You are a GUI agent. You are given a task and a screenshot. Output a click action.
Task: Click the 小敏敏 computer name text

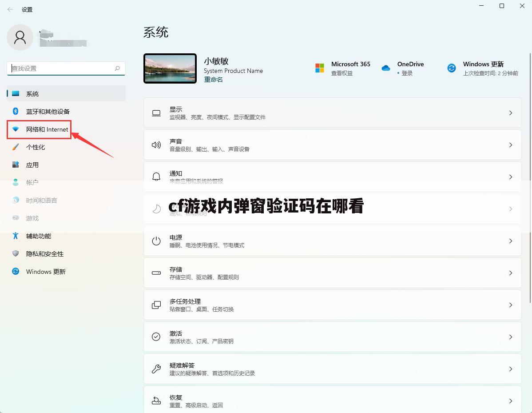pyautogui.click(x=216, y=61)
